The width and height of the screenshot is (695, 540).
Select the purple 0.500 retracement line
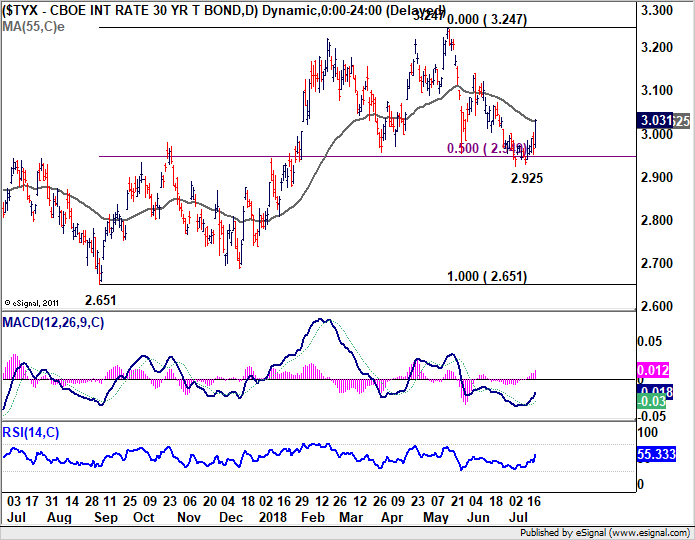tap(367, 157)
